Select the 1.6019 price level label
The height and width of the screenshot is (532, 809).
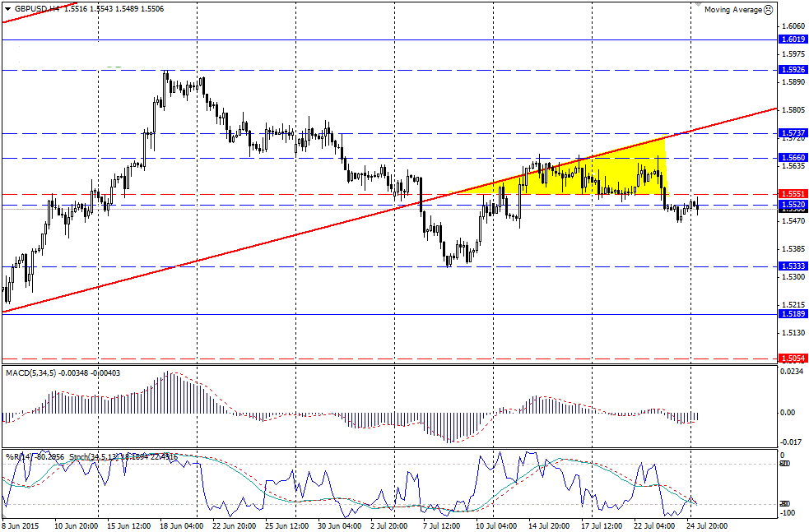point(792,39)
